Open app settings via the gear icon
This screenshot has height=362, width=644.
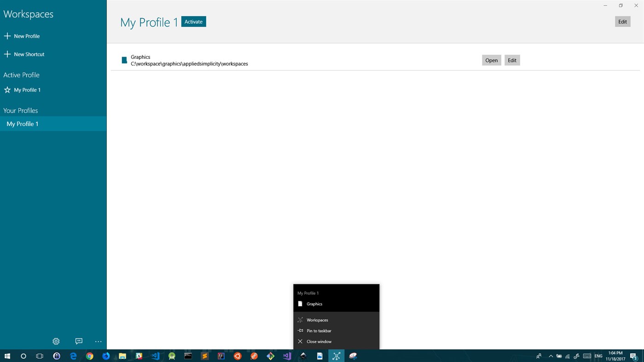click(56, 341)
